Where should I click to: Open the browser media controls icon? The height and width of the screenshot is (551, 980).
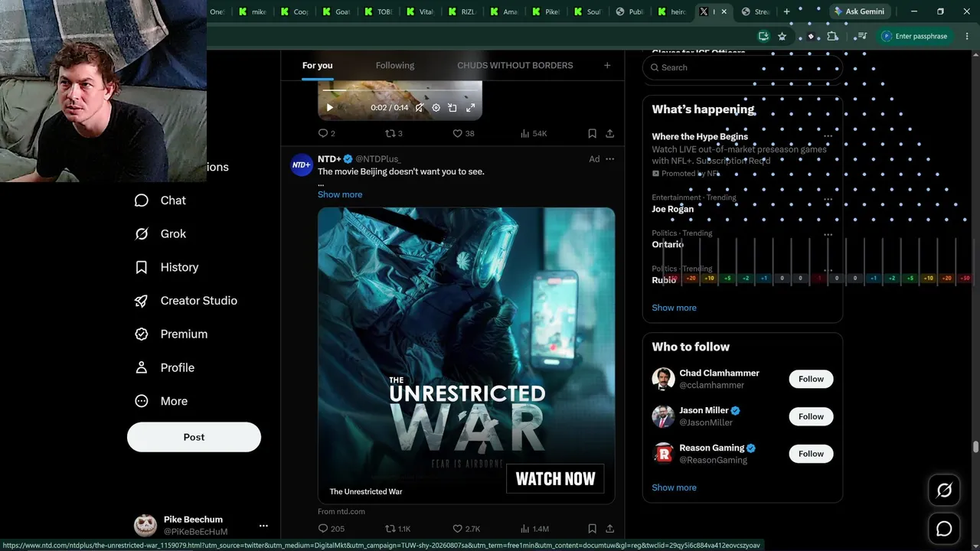tap(862, 36)
